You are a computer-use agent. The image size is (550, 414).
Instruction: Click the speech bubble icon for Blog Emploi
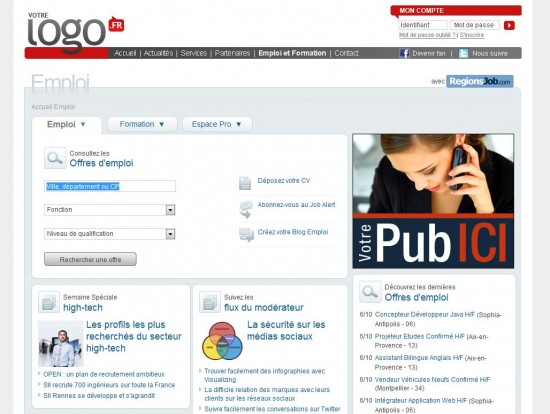[246, 234]
